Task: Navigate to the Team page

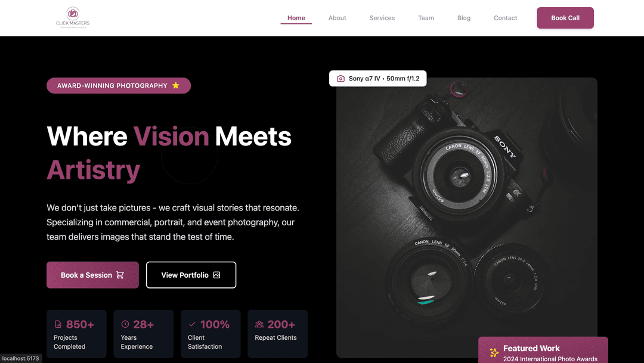Action: 426,18
